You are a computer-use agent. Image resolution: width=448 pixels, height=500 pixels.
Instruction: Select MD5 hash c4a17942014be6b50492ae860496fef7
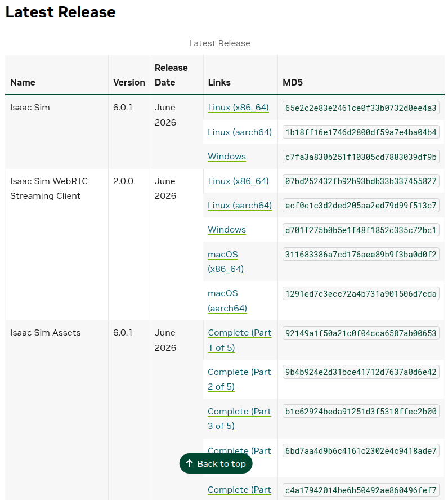361,490
